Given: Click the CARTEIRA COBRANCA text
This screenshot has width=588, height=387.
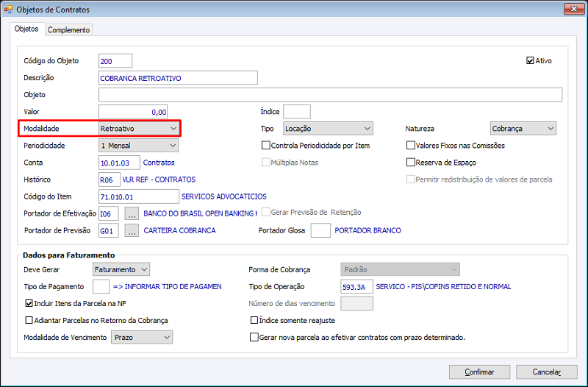Looking at the screenshot, I should (179, 230).
